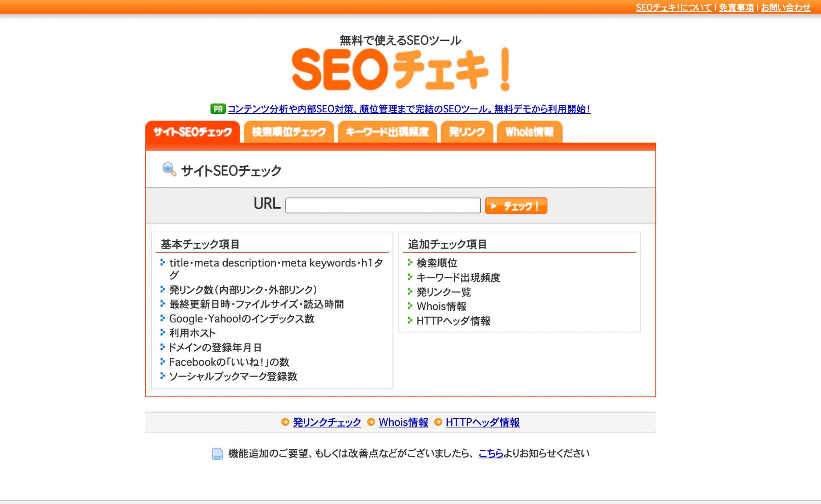Select the サイトSEOチェック tab
The width and height of the screenshot is (821, 504).
tap(193, 132)
